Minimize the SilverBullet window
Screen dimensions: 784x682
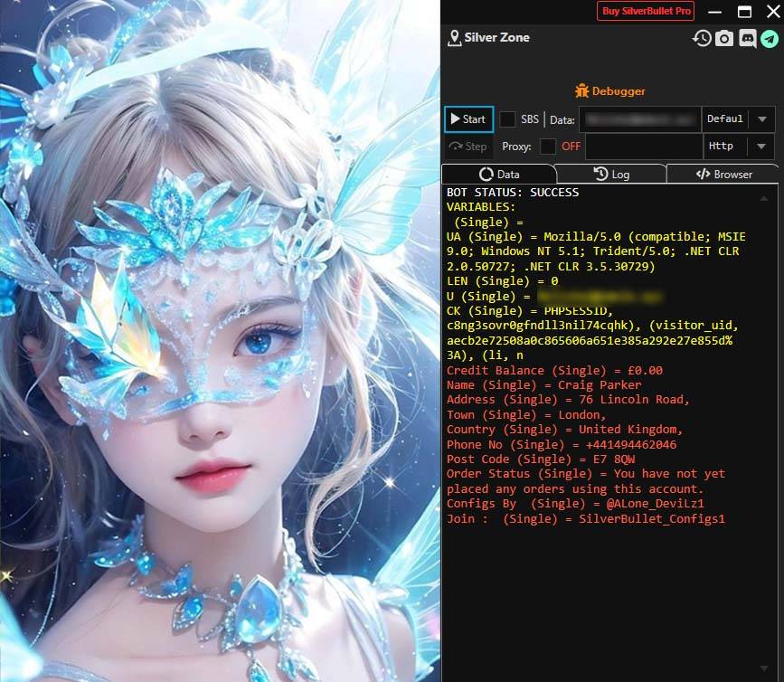coord(715,12)
